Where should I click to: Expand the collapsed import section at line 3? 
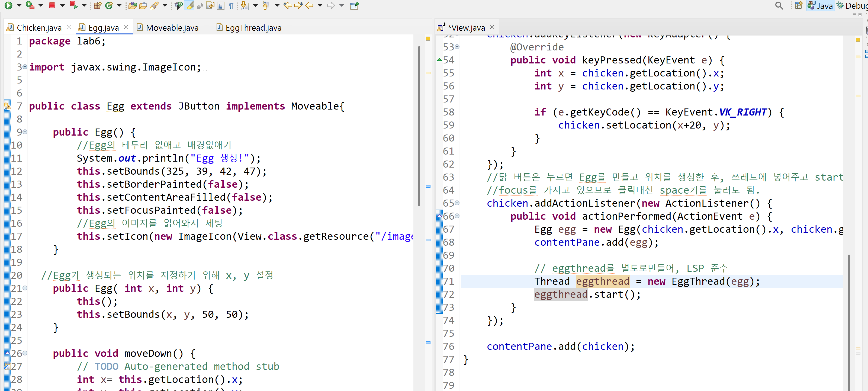pyautogui.click(x=25, y=67)
